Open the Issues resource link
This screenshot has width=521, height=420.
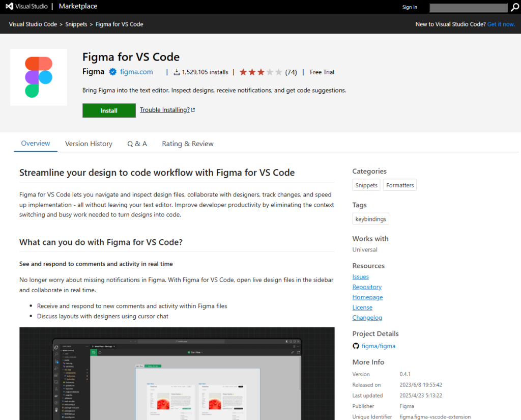click(x=361, y=276)
